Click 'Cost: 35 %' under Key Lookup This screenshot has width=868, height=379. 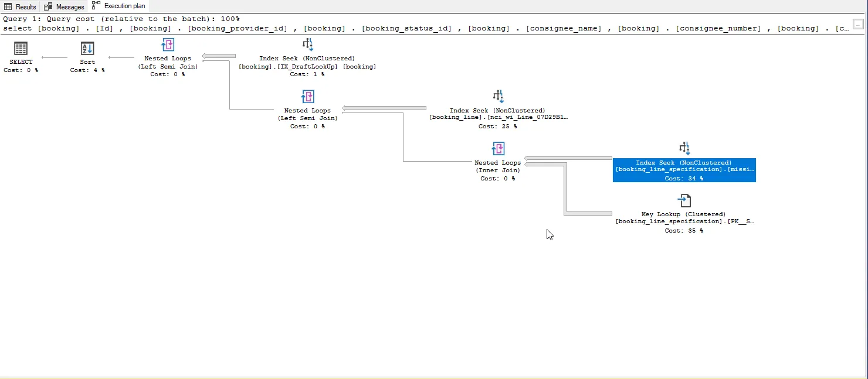tap(684, 231)
